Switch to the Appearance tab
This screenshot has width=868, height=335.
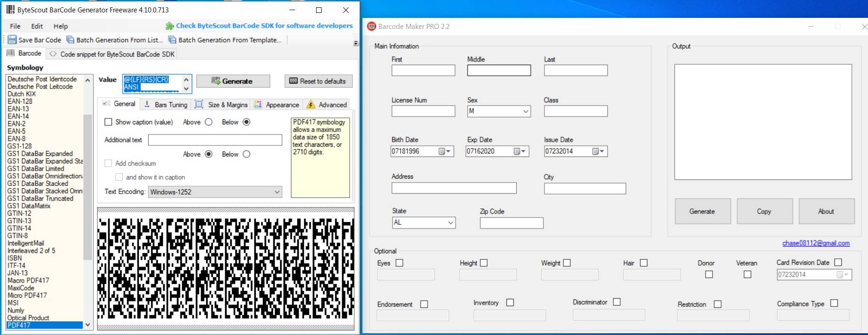click(277, 105)
